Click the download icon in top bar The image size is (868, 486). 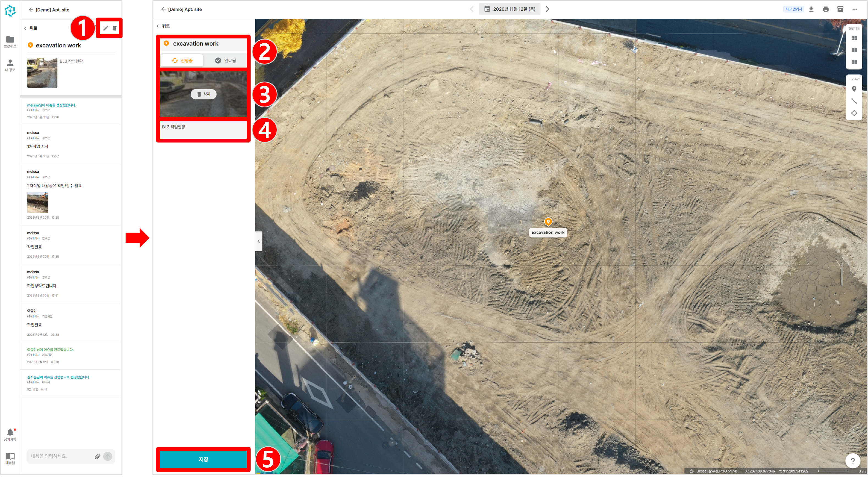coord(811,9)
